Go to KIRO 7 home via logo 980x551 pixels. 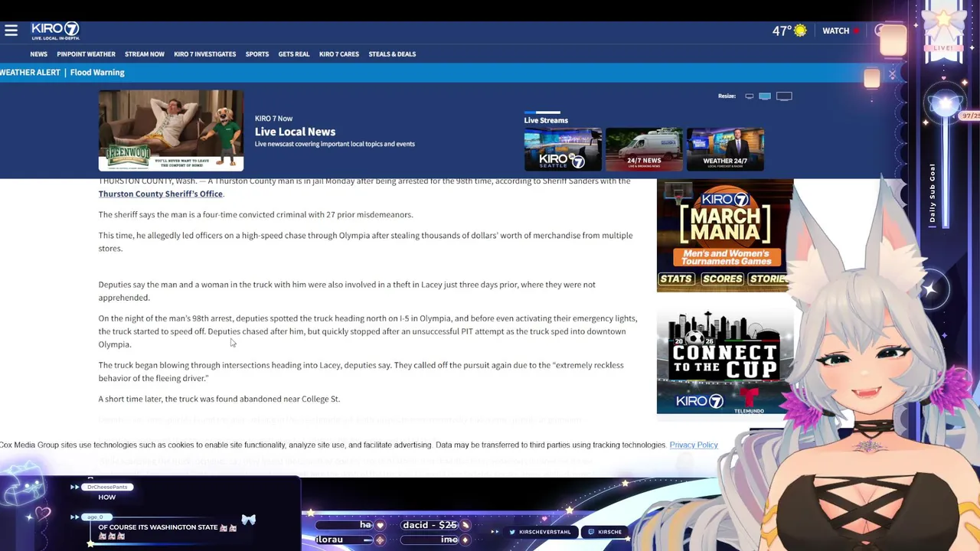click(55, 31)
